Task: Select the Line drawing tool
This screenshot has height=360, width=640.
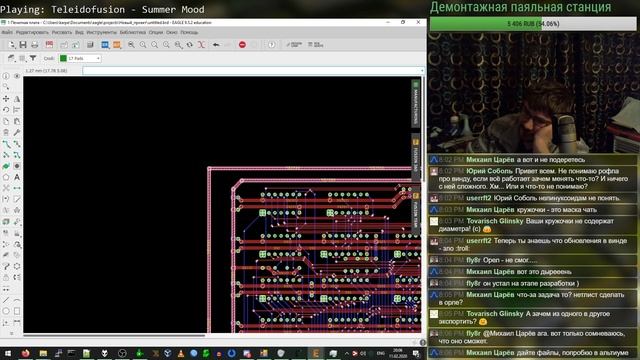Action: click(x=6, y=300)
